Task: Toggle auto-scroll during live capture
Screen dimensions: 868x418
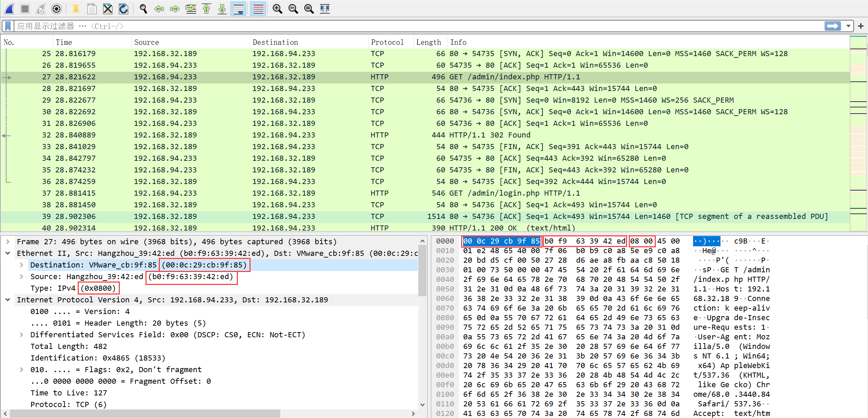Action: 238,9
